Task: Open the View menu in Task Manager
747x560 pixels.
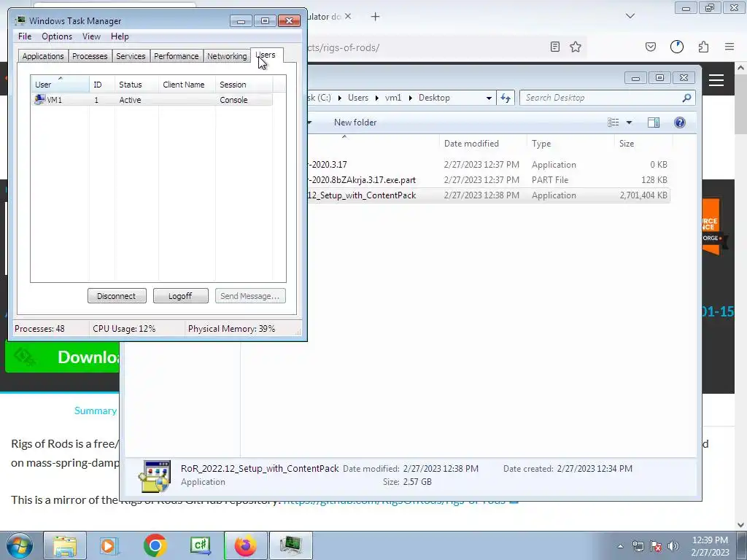Action: [91, 36]
